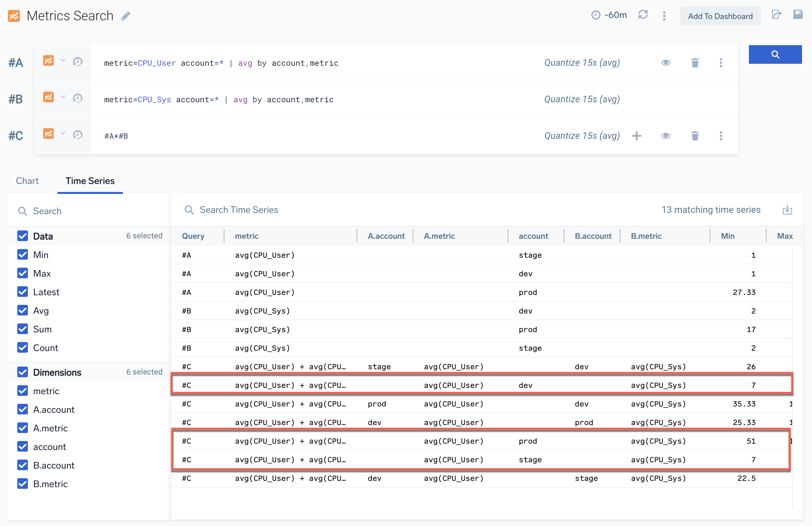
Task: Switch to the Chart tab
Action: point(27,181)
